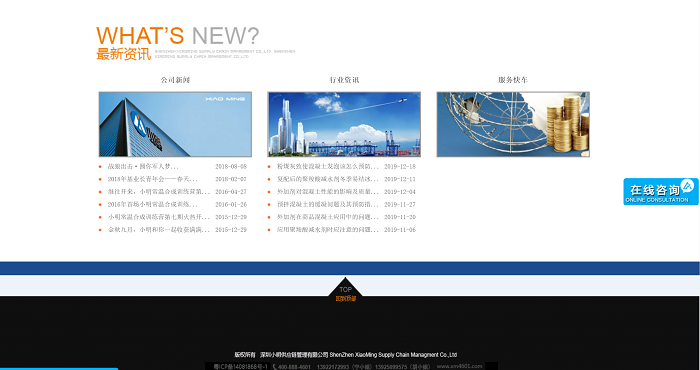
Task: Open the 2018年 annual meeting news dated 2018-02-07
Action: click(152, 179)
